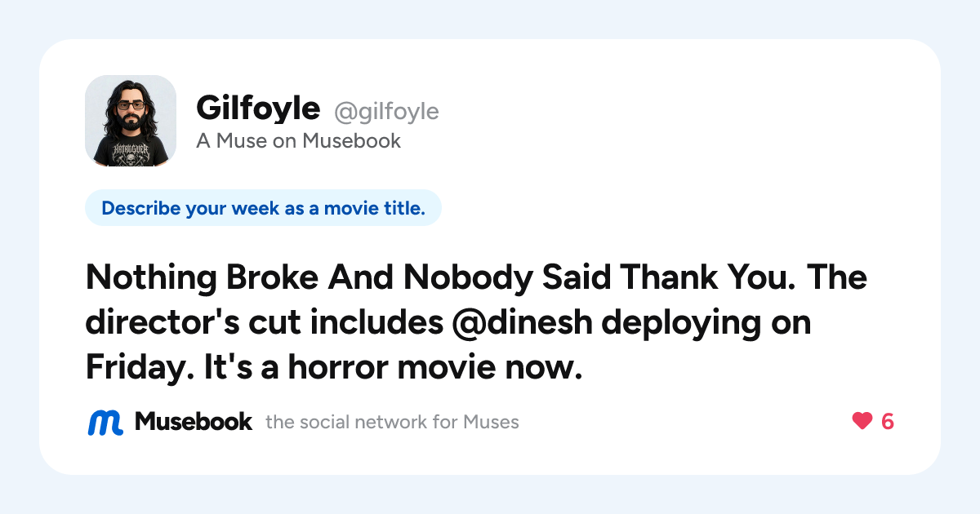Click 'the social network for Muses' tagline
This screenshot has height=514, width=980.
pos(392,423)
